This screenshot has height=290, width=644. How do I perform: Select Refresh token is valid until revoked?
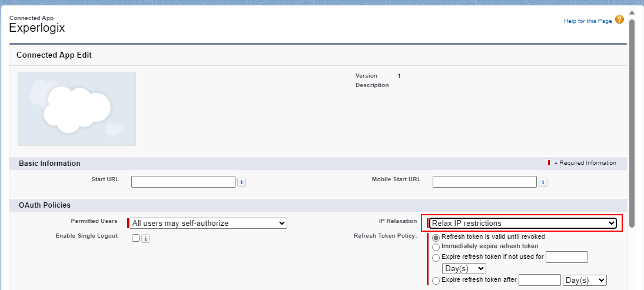click(436, 238)
